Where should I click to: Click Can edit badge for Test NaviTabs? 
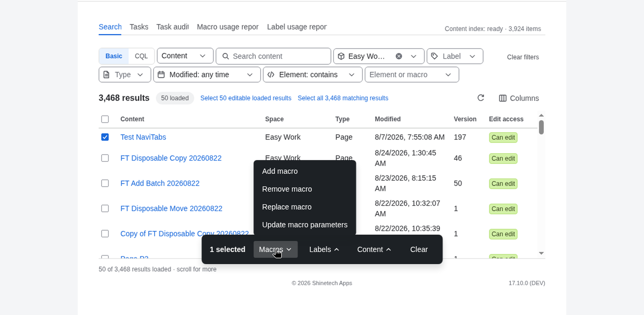(x=503, y=138)
